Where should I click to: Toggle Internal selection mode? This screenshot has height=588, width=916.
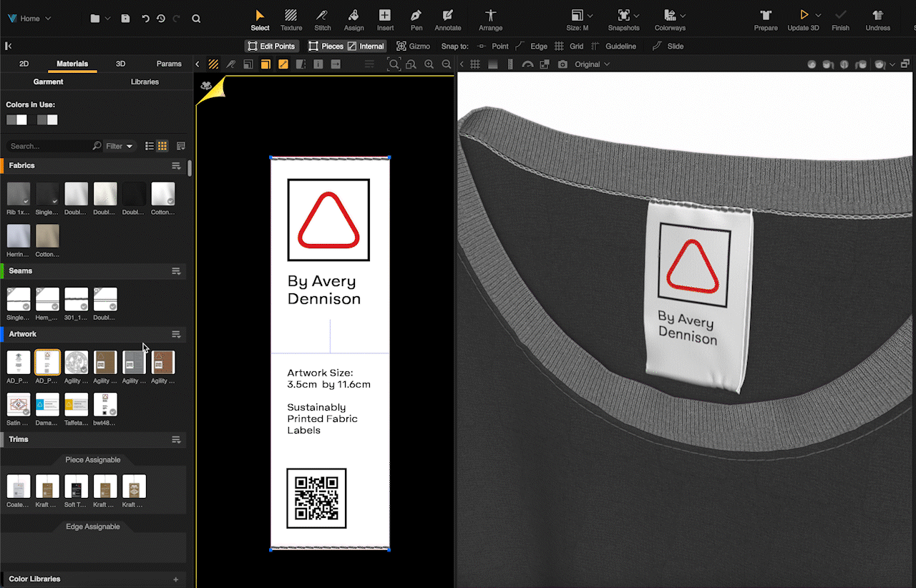366,46
